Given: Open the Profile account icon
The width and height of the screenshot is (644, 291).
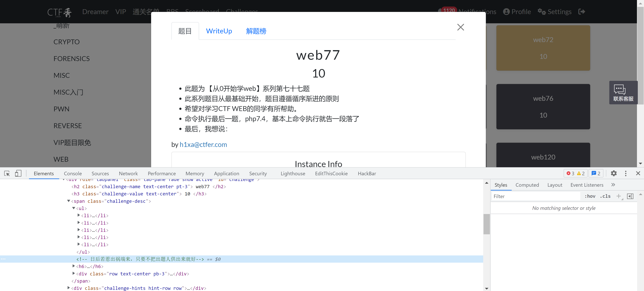Looking at the screenshot, I should point(507,12).
